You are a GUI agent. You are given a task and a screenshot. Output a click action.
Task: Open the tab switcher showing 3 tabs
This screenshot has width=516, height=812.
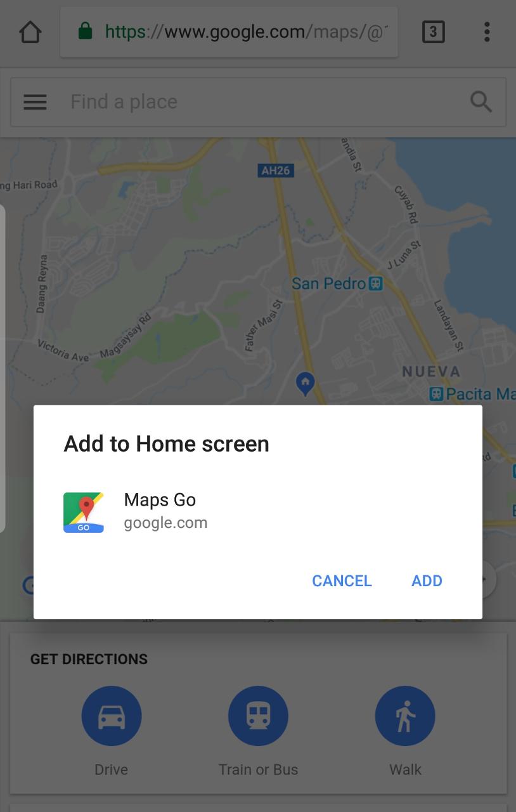(x=433, y=32)
